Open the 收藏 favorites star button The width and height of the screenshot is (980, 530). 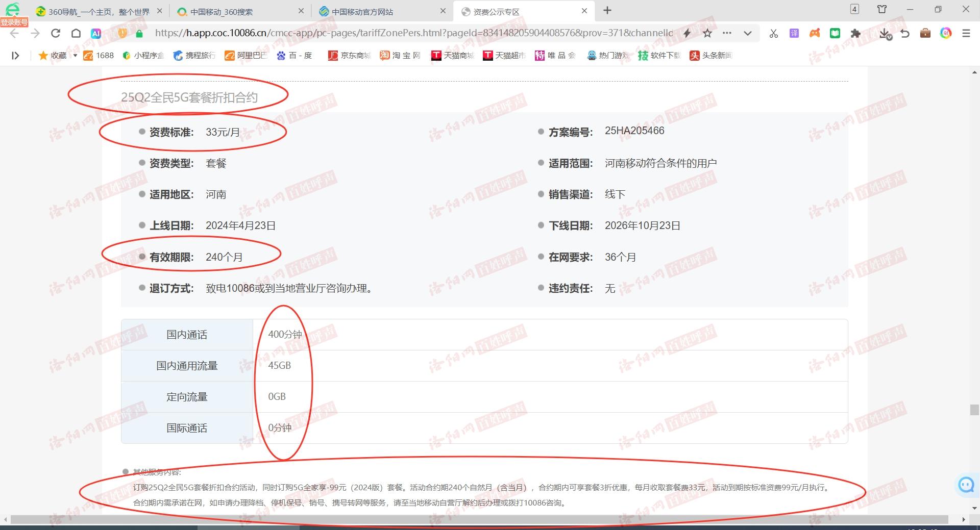tap(53, 55)
